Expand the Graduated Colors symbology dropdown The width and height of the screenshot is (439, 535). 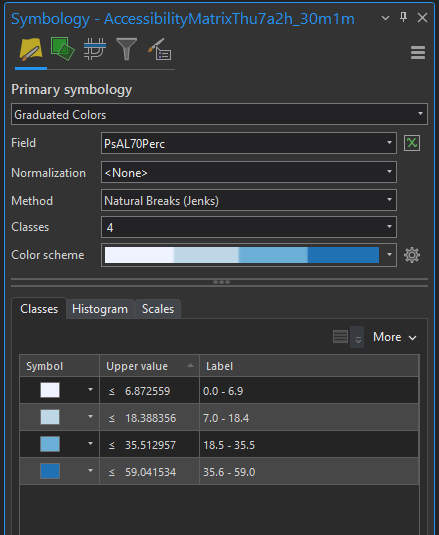219,114
